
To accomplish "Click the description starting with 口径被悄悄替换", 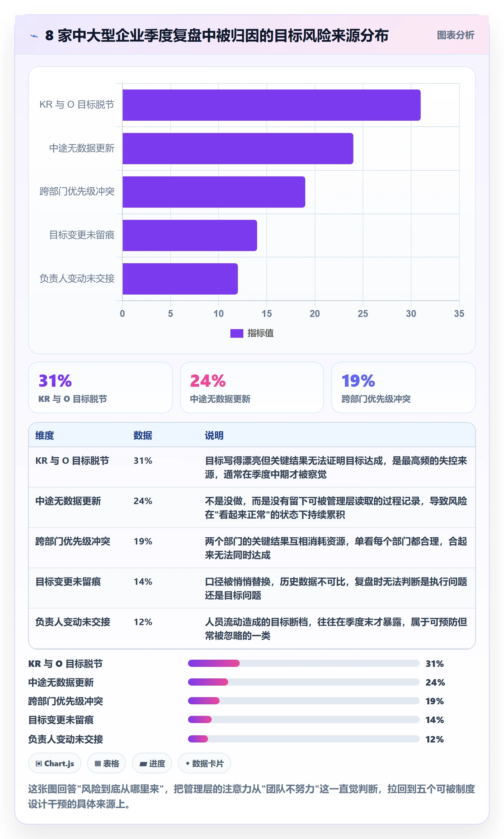I will pos(336,588).
